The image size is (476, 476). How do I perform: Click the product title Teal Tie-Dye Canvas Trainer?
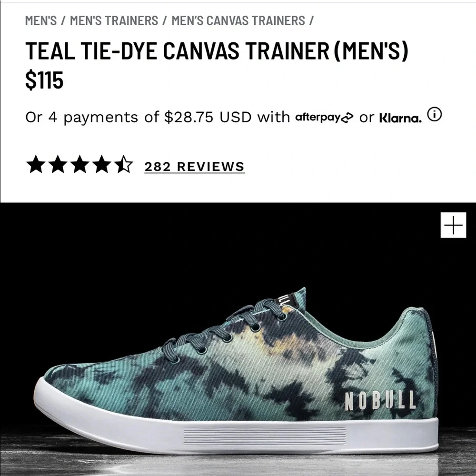[x=217, y=50]
